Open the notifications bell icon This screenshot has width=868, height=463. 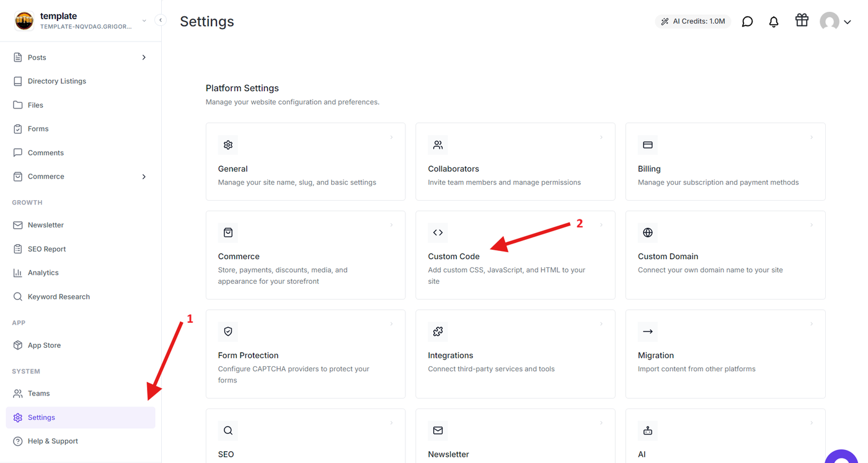774,22
